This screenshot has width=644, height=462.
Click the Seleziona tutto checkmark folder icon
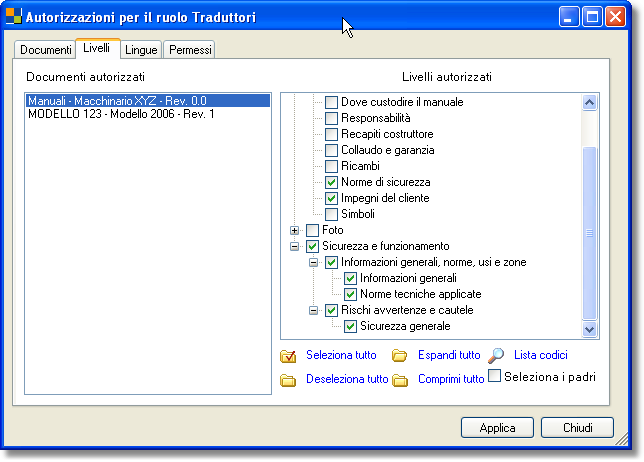point(288,356)
